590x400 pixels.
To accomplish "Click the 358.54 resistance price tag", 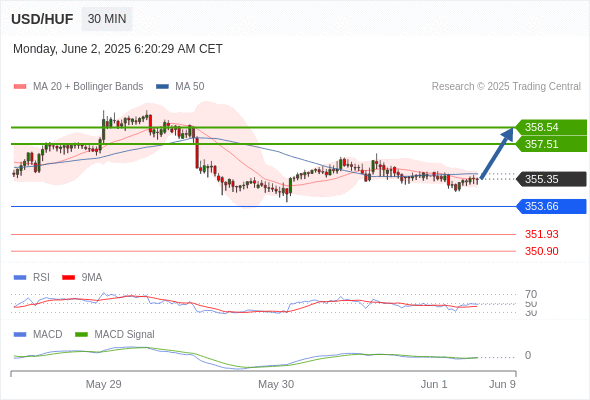I will 551,127.
